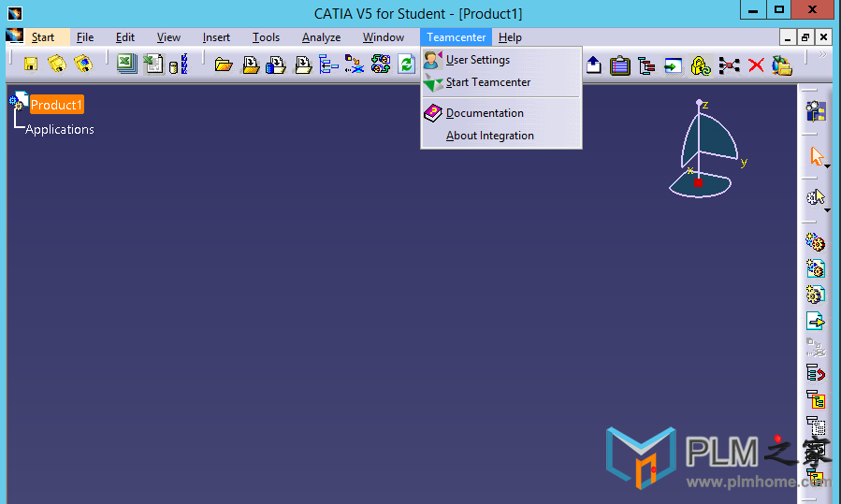
Task: Restore down the inner Product1 document window
Action: pyautogui.click(x=805, y=37)
